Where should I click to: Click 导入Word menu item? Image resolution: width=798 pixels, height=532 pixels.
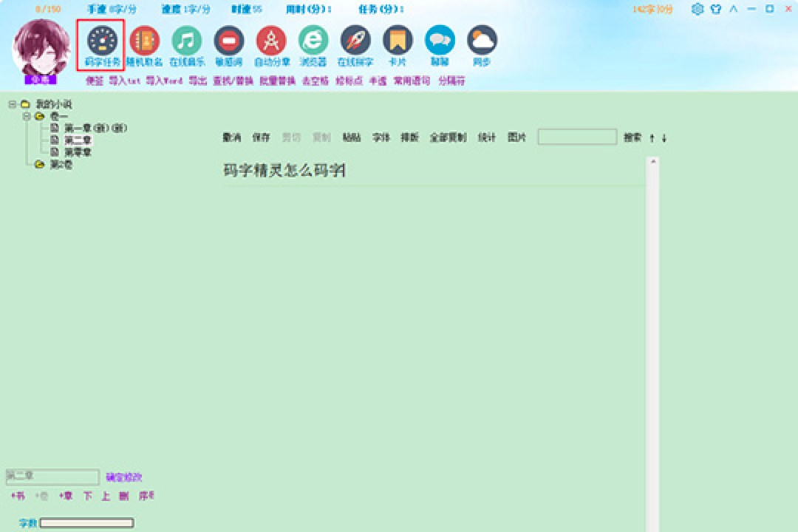click(163, 81)
